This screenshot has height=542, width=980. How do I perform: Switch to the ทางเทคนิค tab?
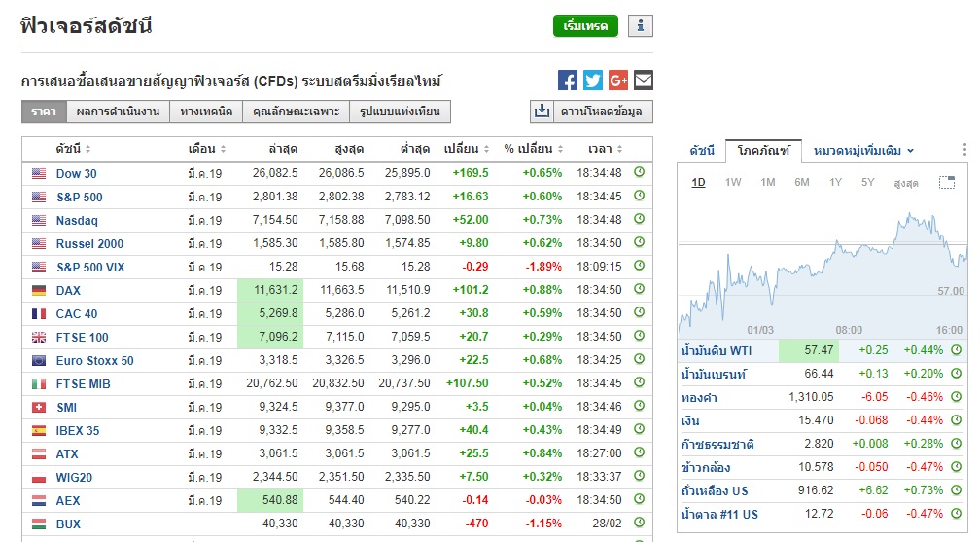pyautogui.click(x=206, y=111)
